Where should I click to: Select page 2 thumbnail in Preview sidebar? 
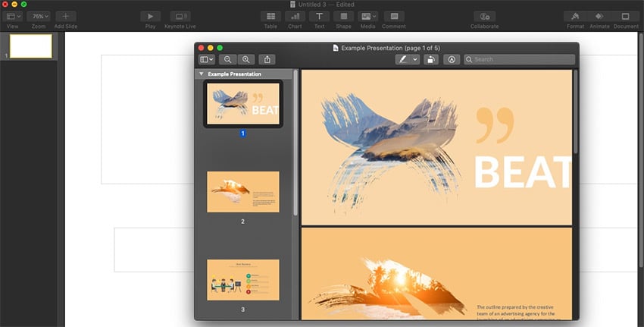[x=242, y=192]
